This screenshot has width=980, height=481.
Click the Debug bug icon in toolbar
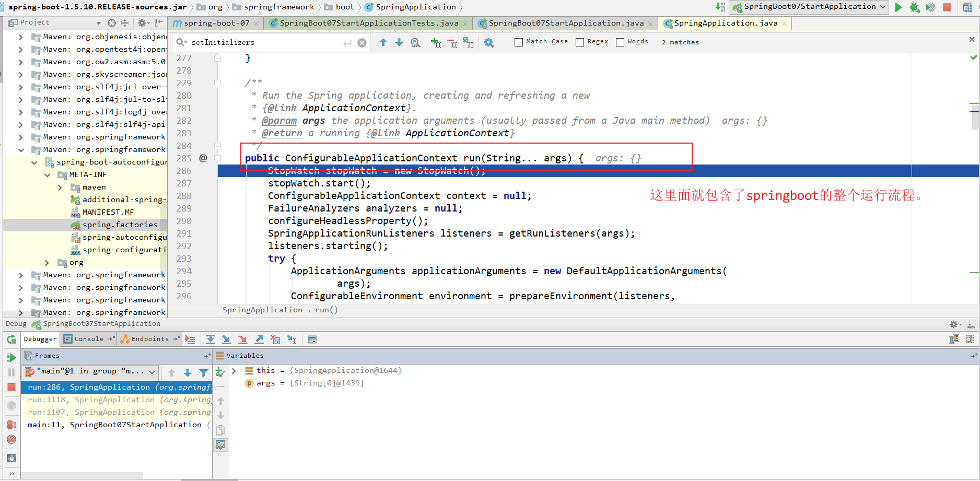915,7
